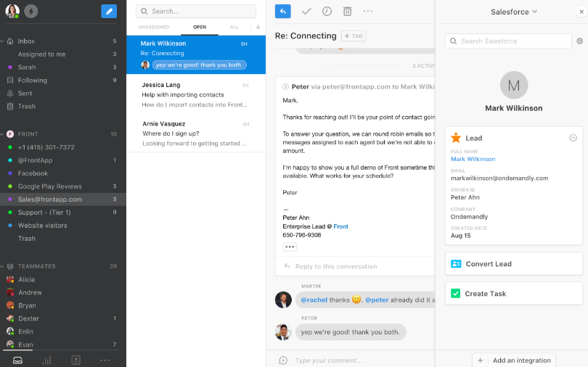Change sort order with the down arrow

[258, 27]
